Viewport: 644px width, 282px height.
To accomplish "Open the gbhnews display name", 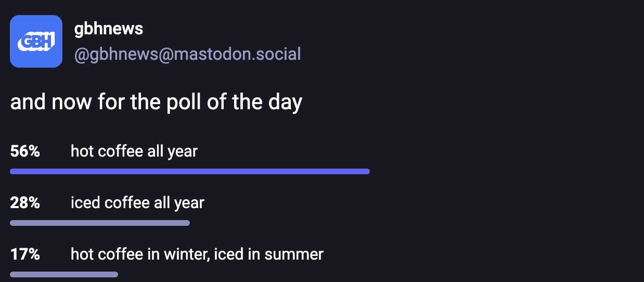I will click(109, 29).
